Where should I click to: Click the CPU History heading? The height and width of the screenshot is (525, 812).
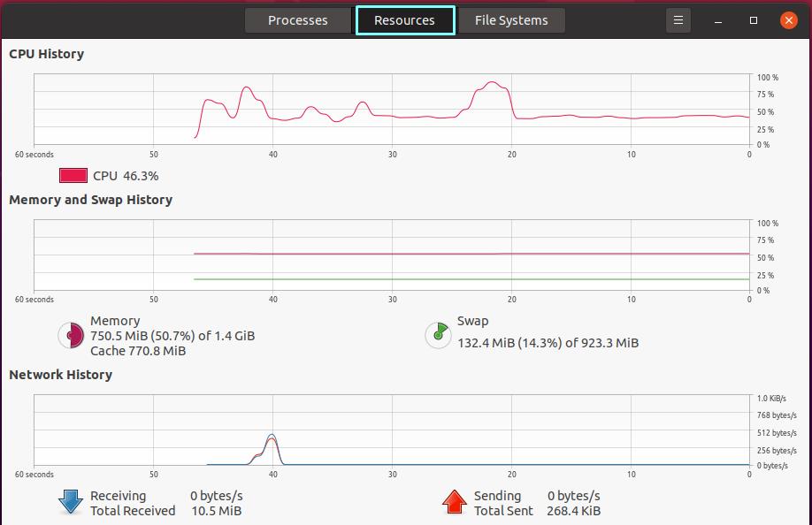click(x=47, y=54)
